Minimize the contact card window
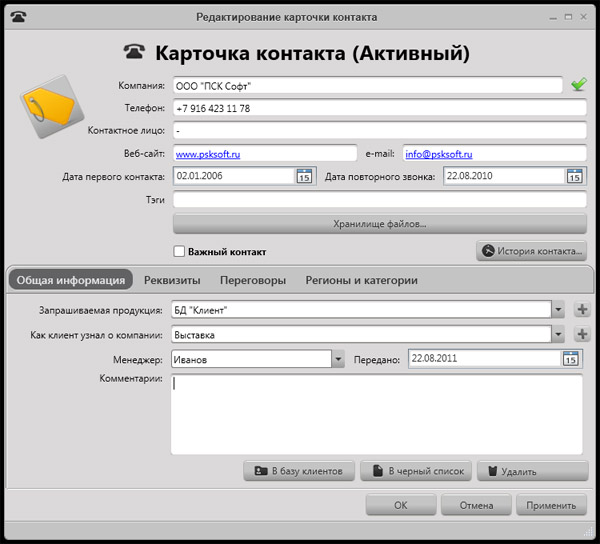 tap(553, 17)
